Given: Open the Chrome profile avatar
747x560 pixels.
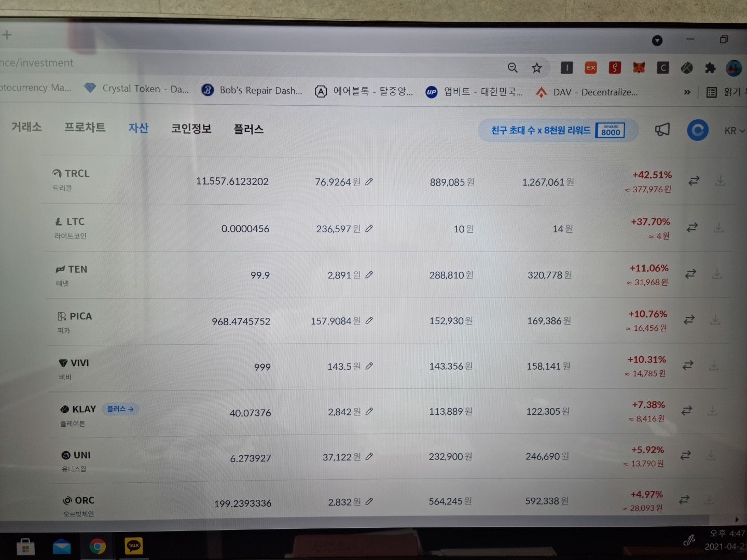Looking at the screenshot, I should 734,67.
